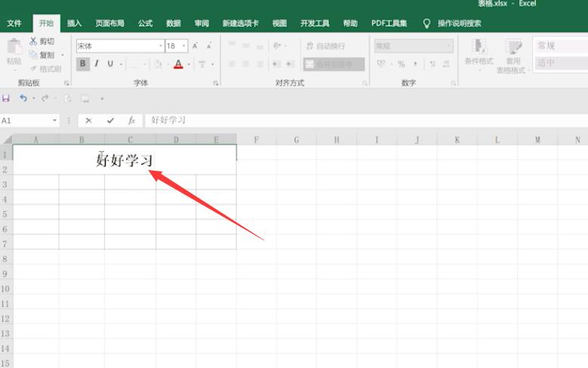Toggle Bold formatting
Screen dimensions: 588x368
pos(83,63)
